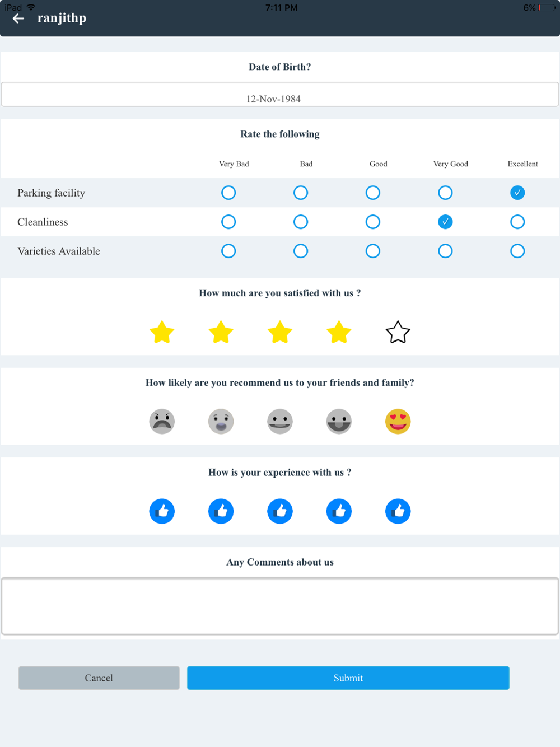Rate Parking facility as Very Bad
This screenshot has height=747, width=560.
click(228, 193)
